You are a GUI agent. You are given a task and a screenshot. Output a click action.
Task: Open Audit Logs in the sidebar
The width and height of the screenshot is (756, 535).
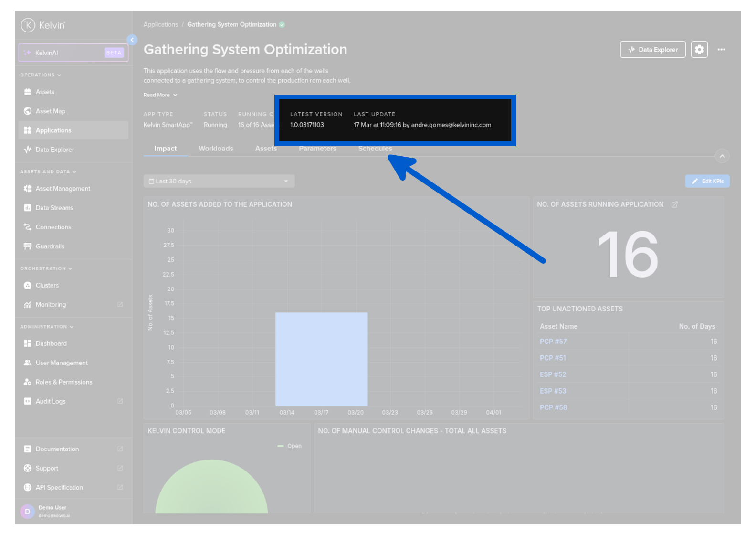pyautogui.click(x=50, y=402)
